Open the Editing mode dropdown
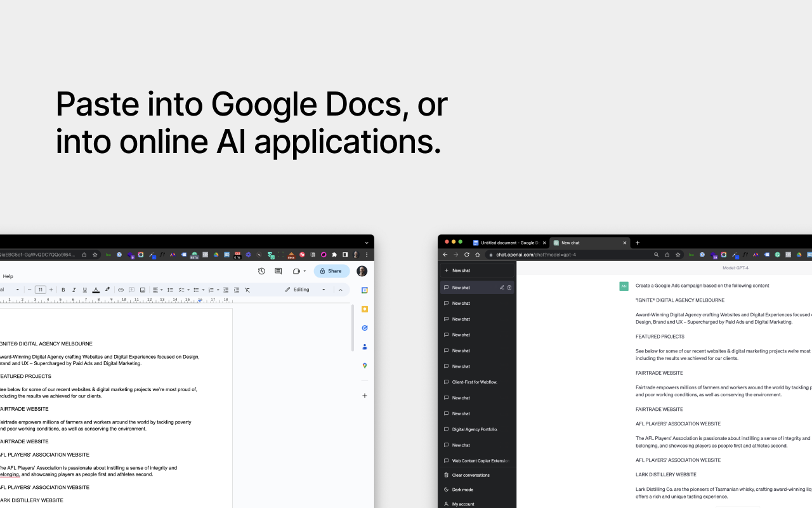This screenshot has width=812, height=508. pos(305,290)
